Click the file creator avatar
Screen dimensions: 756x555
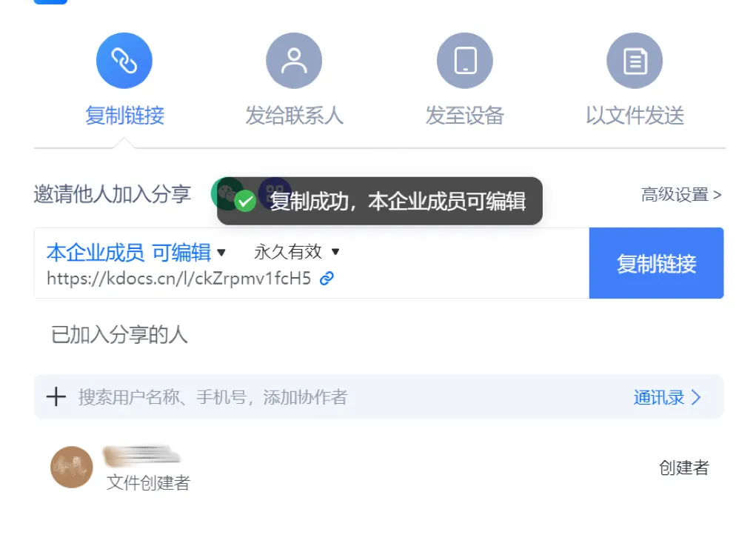pyautogui.click(x=72, y=467)
